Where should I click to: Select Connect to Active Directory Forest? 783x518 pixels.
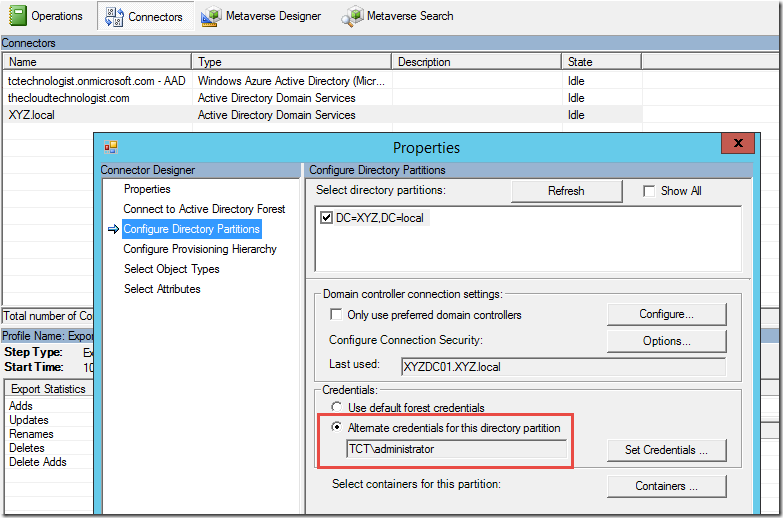point(204,209)
